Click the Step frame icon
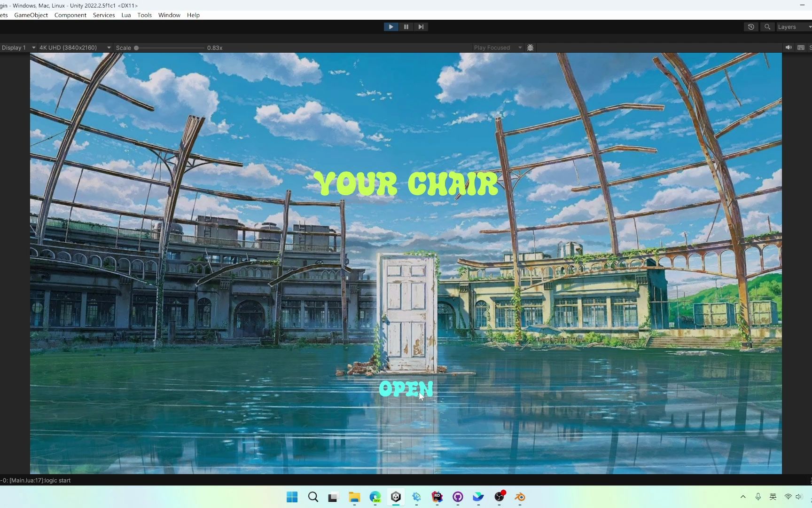The width and height of the screenshot is (812, 508). [421, 27]
